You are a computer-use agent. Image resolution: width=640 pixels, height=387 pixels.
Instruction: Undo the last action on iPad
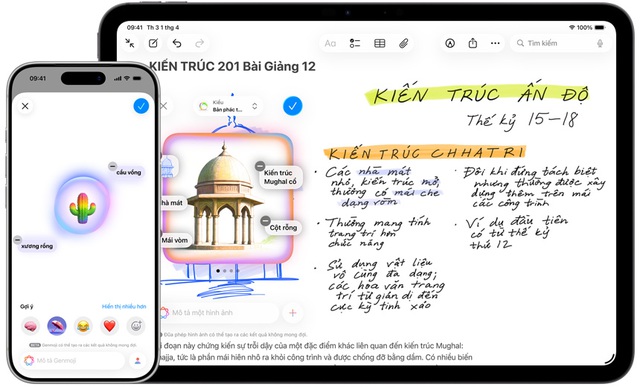[x=177, y=43]
